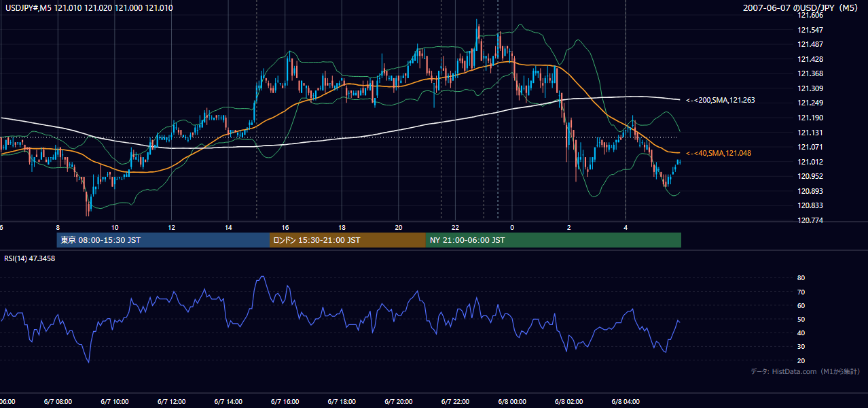
Task: Click price axis value 121.606
Action: (x=810, y=15)
